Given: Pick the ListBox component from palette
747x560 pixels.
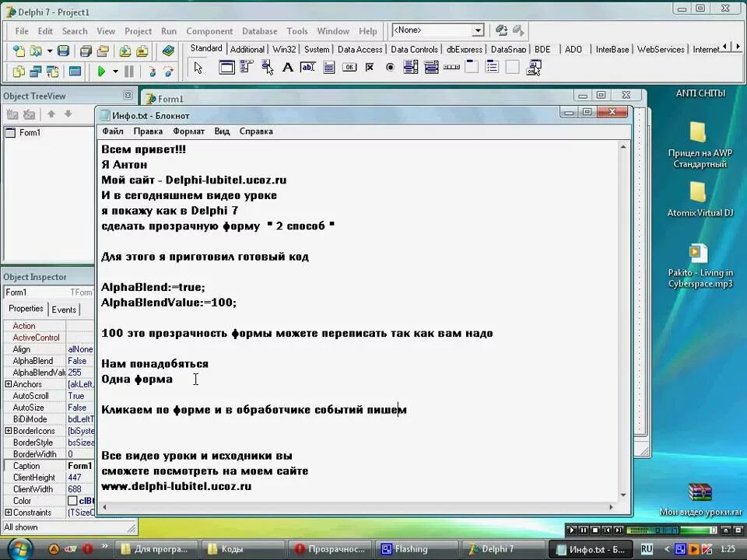Looking at the screenshot, I should pyautogui.click(x=410, y=67).
